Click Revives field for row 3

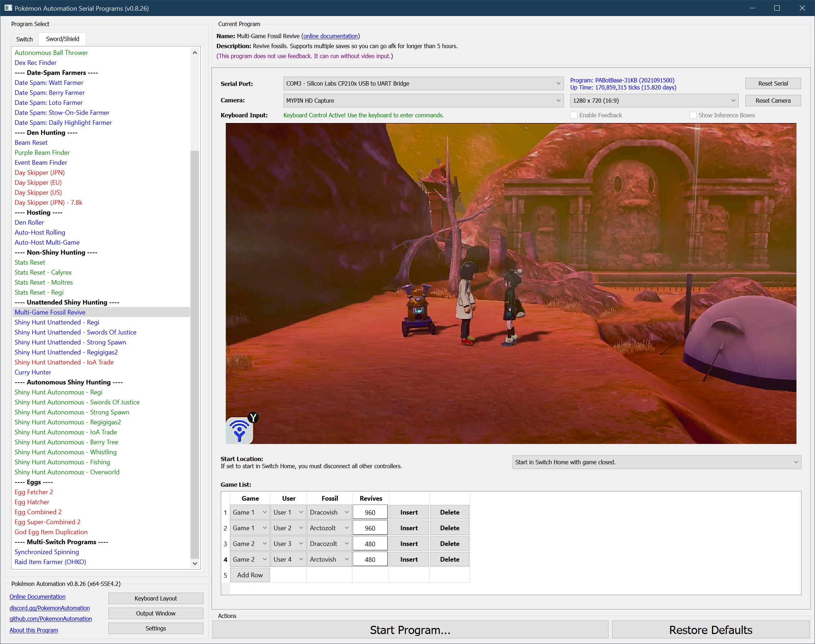370,544
